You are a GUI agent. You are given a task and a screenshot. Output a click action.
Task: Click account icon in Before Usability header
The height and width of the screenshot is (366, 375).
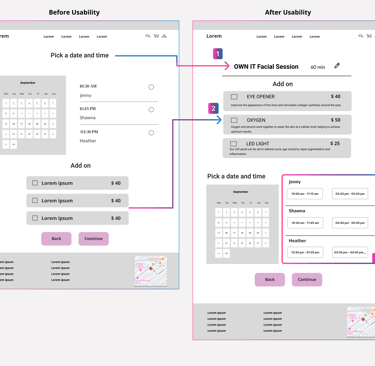pos(164,36)
